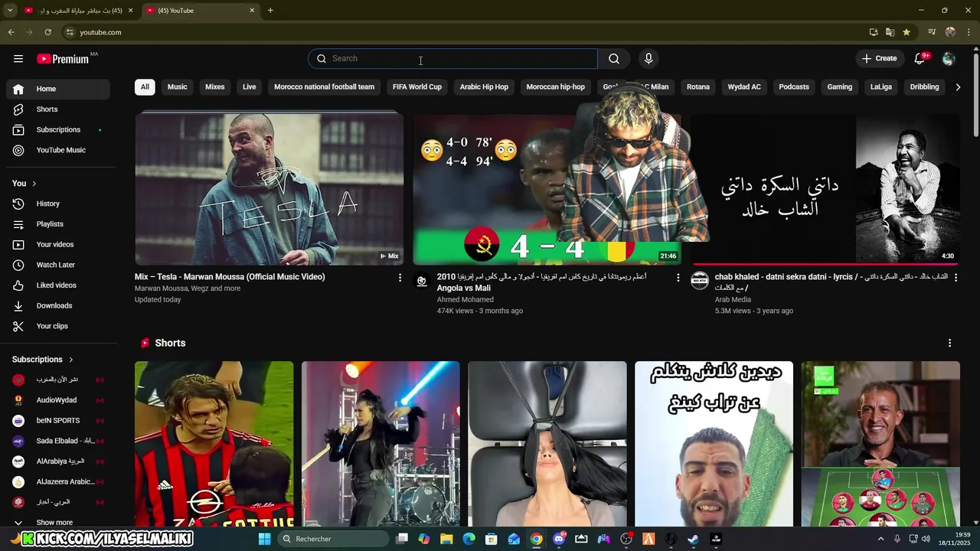Screen dimensions: 980x551
Task: Select the Music filter chip
Action: click(x=178, y=87)
